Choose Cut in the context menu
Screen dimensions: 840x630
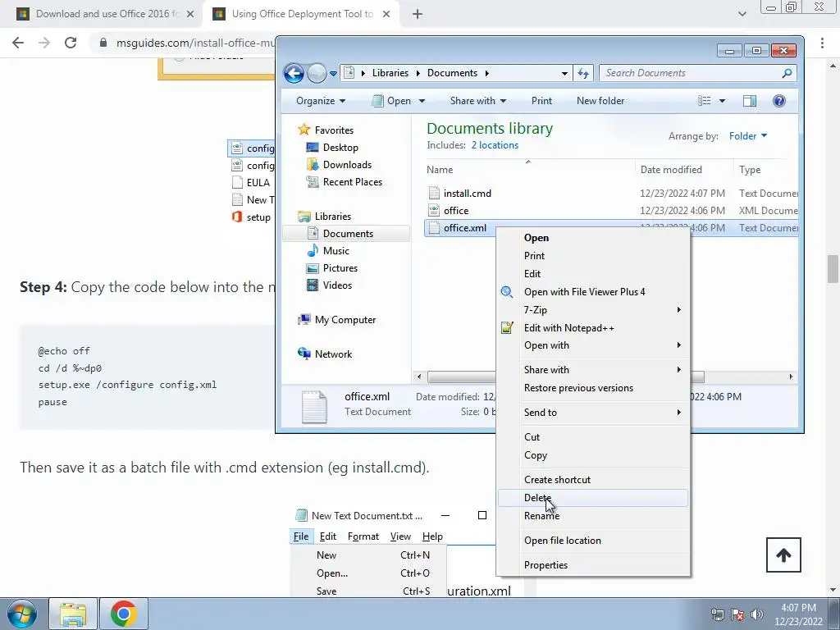[593, 437]
